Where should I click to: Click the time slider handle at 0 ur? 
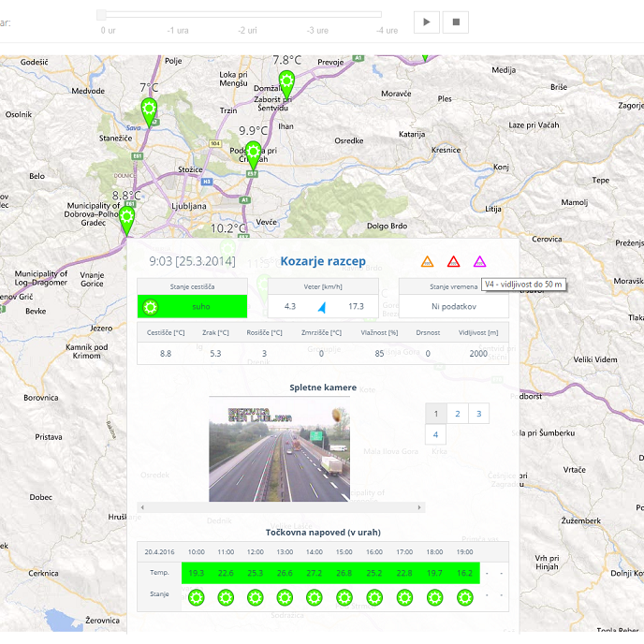[101, 14]
